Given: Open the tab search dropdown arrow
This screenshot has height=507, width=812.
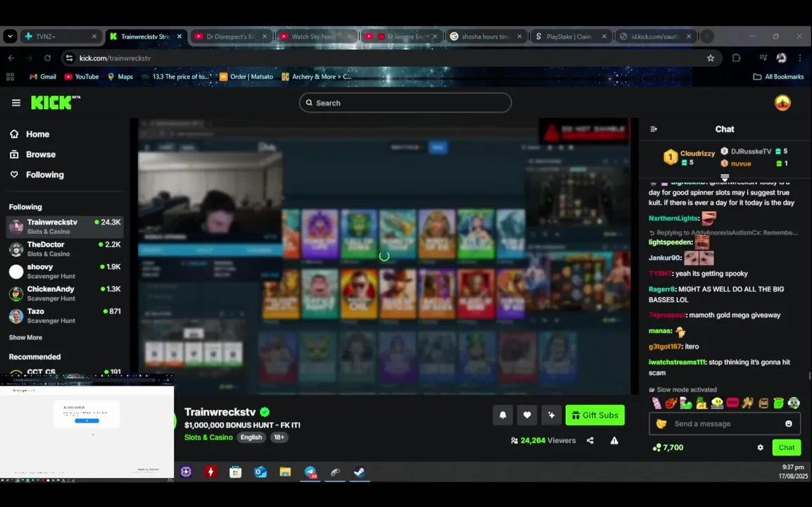Looking at the screenshot, I should click(x=10, y=37).
